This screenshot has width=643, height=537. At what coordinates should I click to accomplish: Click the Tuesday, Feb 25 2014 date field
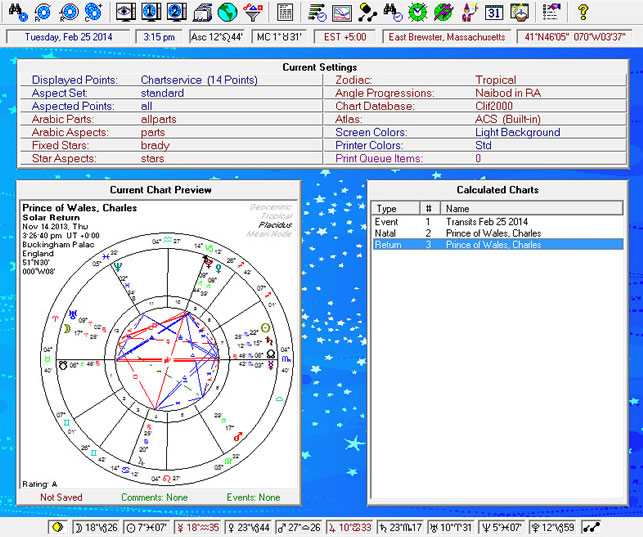click(x=66, y=37)
